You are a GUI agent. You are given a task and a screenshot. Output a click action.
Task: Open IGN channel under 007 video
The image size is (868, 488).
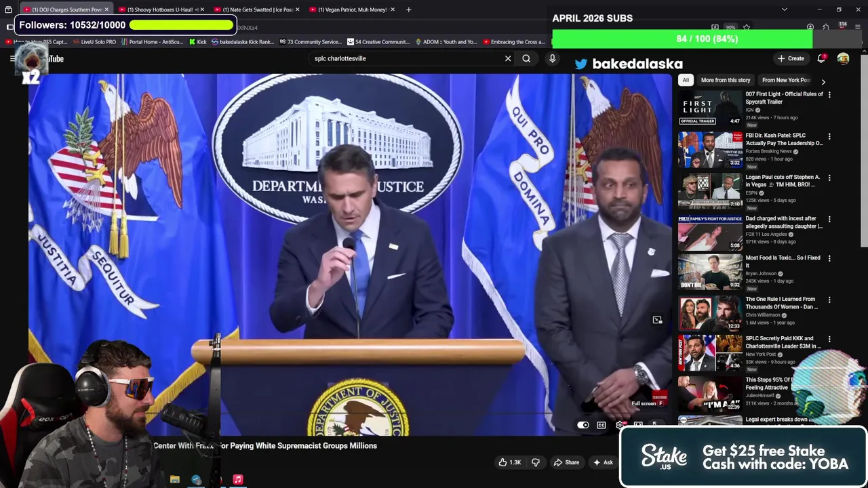pos(749,110)
